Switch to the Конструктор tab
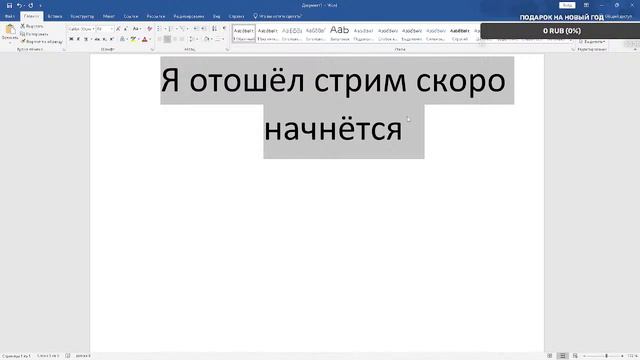 tap(82, 16)
